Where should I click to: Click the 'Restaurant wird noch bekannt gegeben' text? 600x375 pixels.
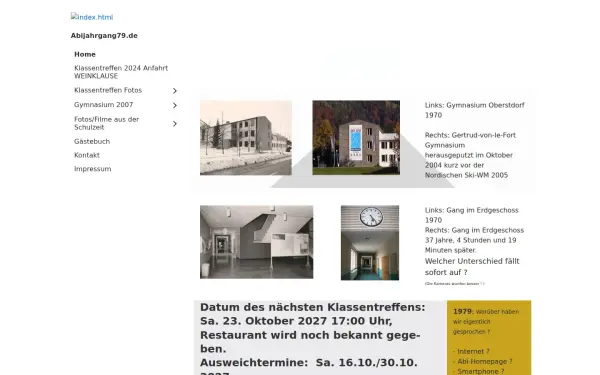310,342
